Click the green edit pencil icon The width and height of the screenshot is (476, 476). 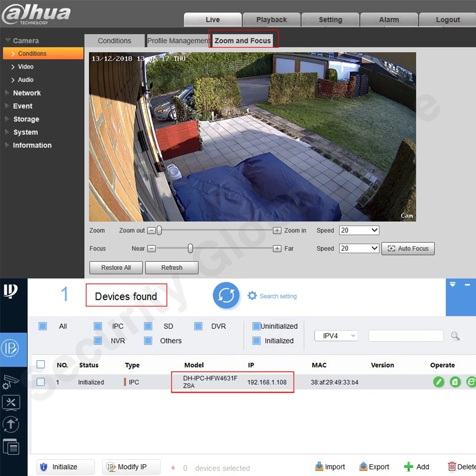point(438,382)
